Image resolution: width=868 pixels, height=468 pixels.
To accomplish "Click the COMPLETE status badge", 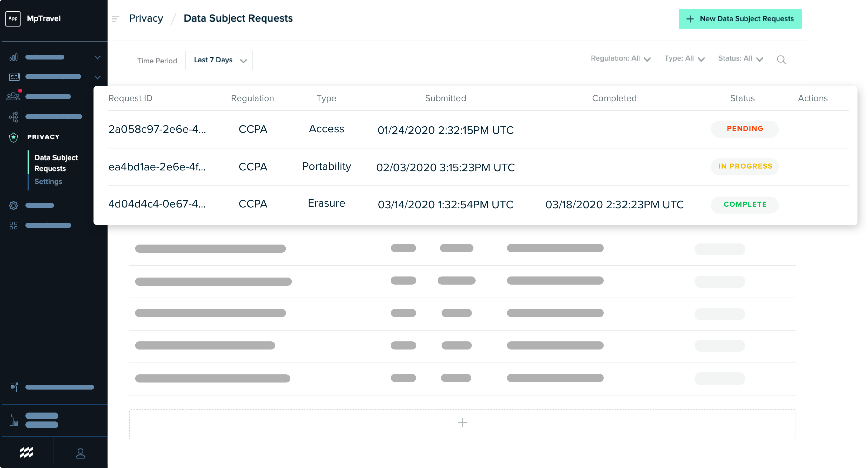I will click(x=745, y=205).
